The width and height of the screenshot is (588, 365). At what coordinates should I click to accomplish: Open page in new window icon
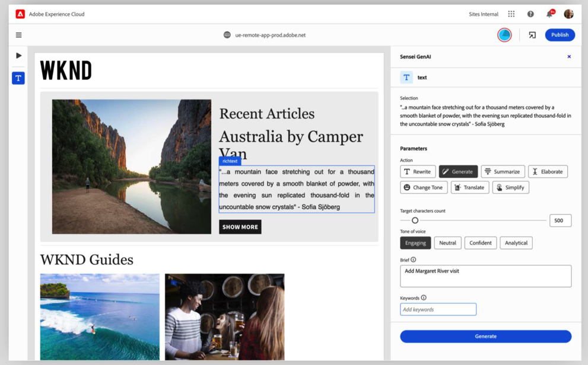pos(532,35)
